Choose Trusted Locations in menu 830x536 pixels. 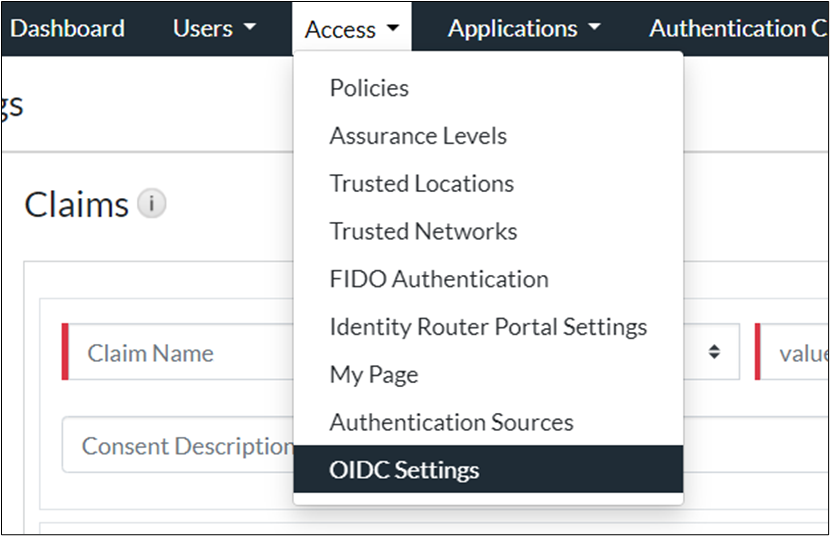[x=421, y=184]
